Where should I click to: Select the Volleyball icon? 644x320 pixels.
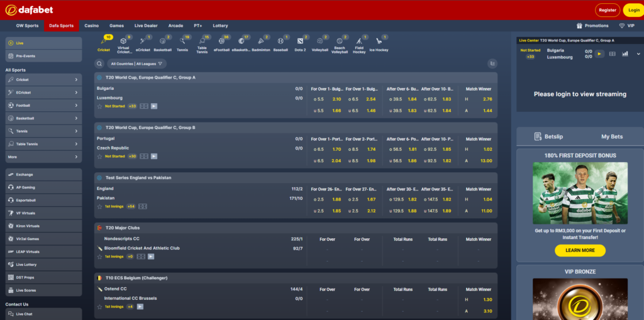(320, 45)
